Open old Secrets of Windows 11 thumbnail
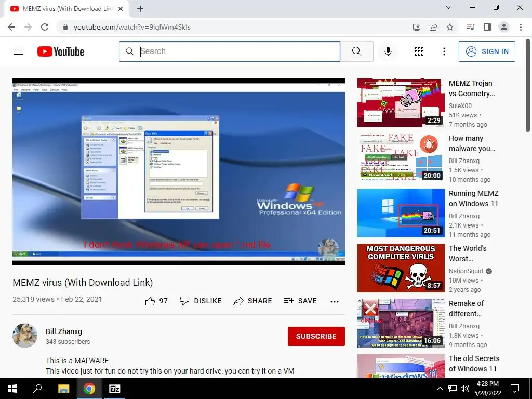 pyautogui.click(x=401, y=366)
